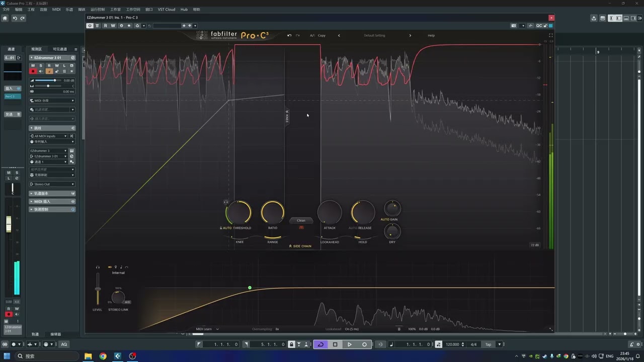Open Pro-C 3 Help

click(431, 36)
